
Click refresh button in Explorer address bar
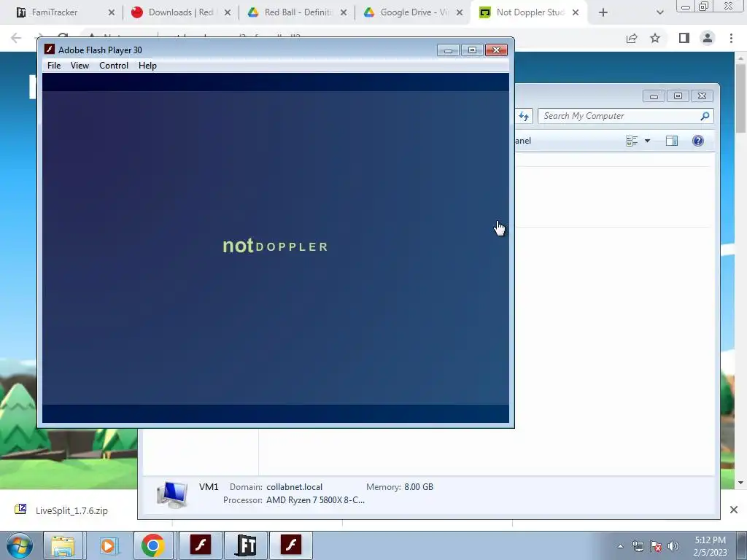point(524,116)
